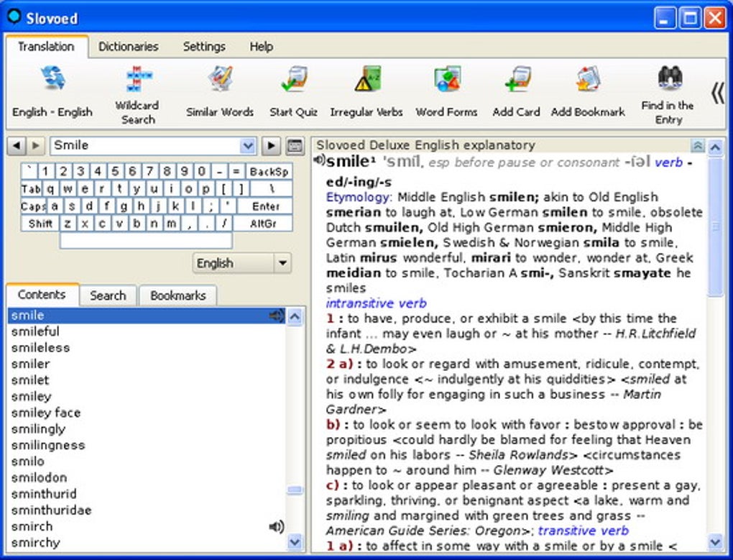Screen dimensions: 733x560
Task: Click into the Smile search field
Action: click(145, 146)
